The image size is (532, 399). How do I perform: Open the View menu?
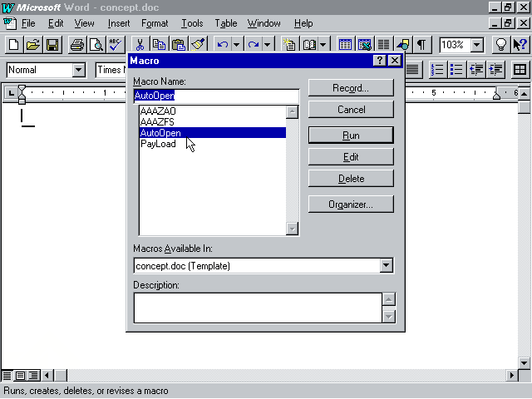click(84, 23)
